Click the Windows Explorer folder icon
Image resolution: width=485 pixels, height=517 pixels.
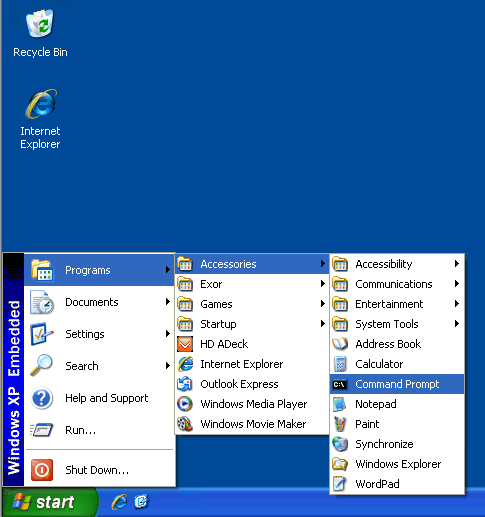(x=340, y=464)
